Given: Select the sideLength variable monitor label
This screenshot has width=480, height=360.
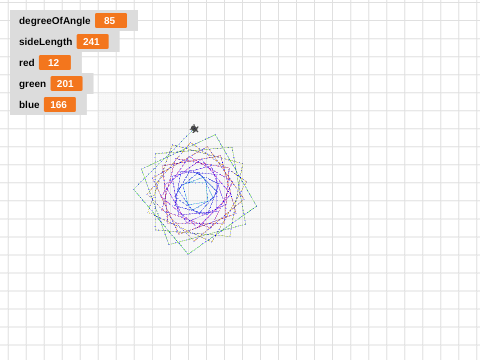Looking at the screenshot, I should [46, 42].
